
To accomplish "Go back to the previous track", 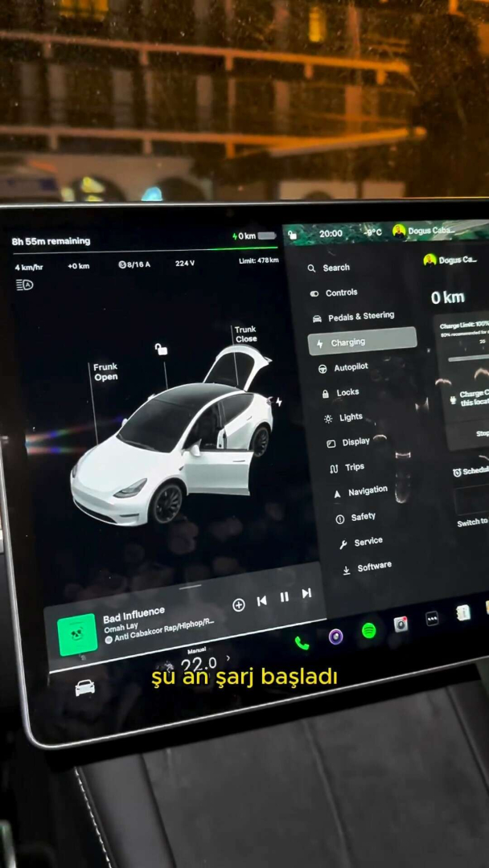I will pos(261,600).
